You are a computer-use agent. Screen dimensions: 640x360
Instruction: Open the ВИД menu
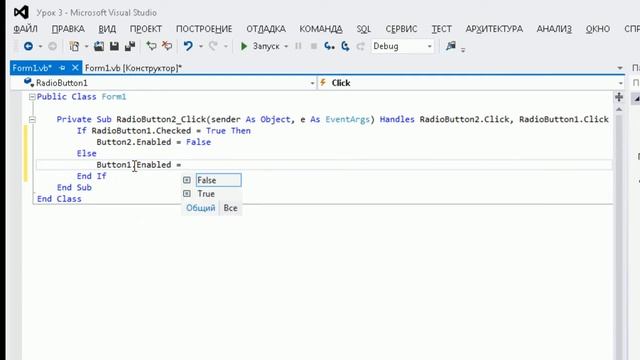point(107,29)
